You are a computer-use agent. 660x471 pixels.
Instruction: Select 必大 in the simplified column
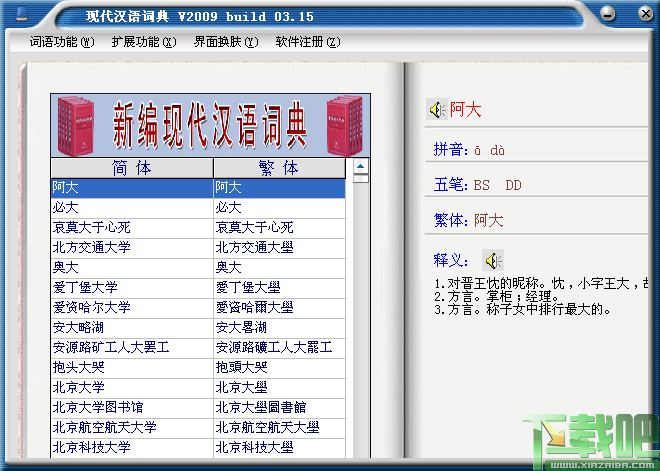[132, 208]
